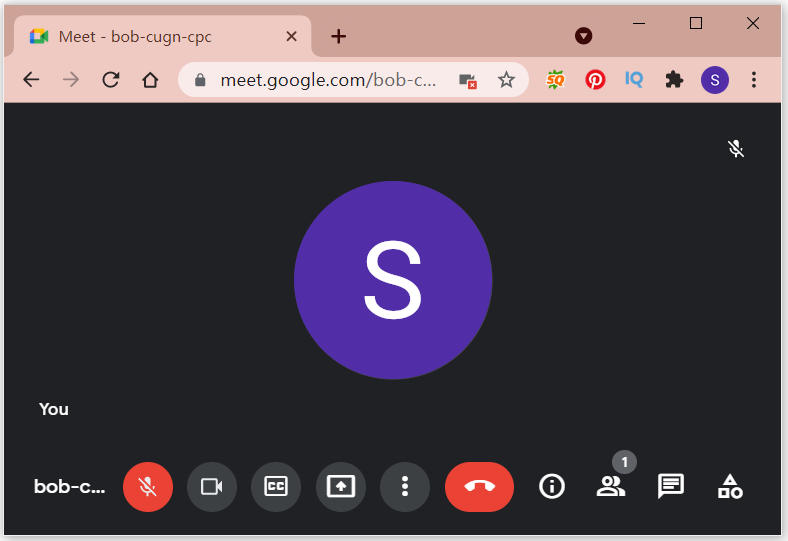The image size is (788, 541).
Task: Open the tab search dropdown arrow
Action: [x=583, y=36]
